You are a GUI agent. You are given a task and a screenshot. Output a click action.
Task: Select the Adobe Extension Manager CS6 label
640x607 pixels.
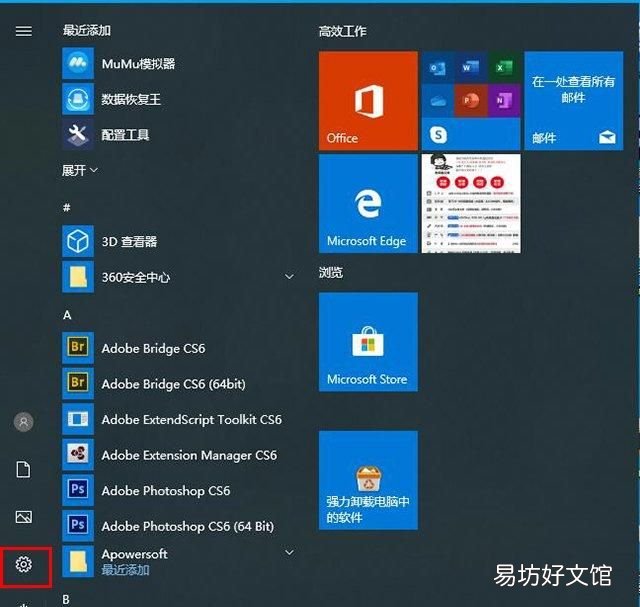189,455
